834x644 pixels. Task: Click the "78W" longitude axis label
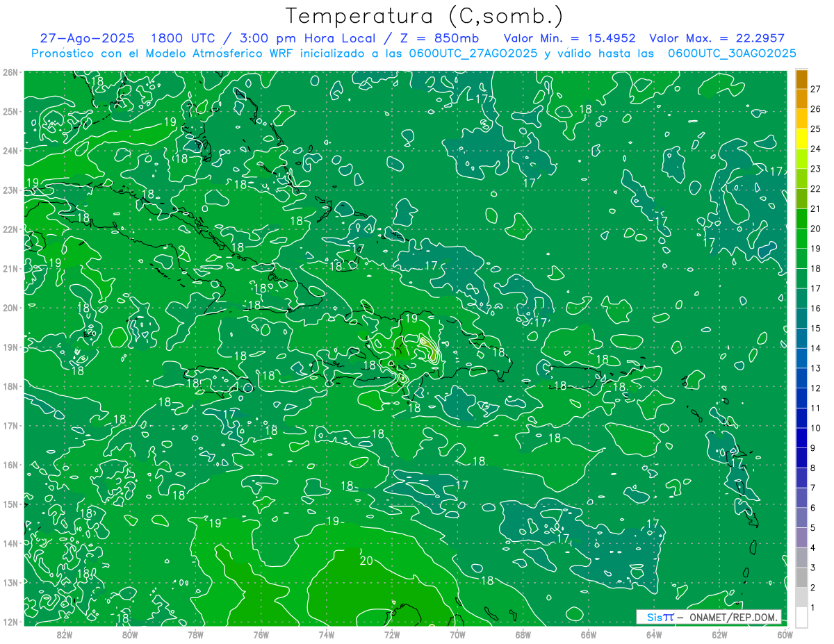point(195,634)
